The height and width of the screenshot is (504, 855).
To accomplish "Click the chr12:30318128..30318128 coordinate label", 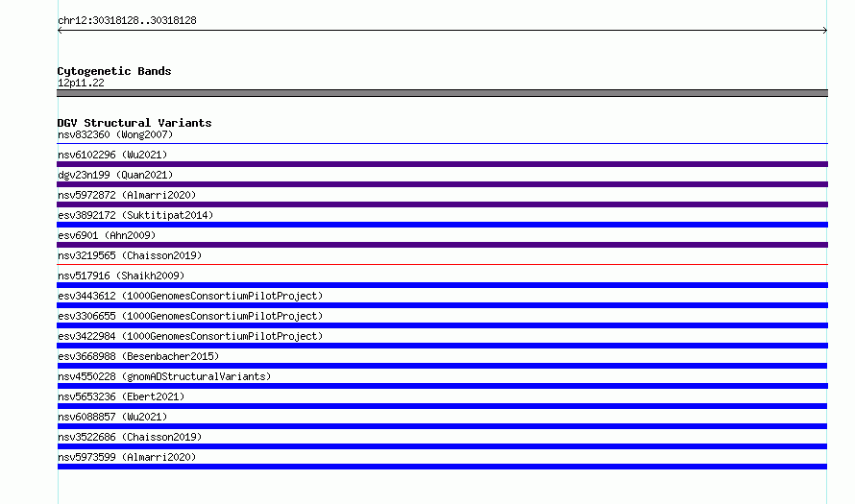I will pos(127,21).
